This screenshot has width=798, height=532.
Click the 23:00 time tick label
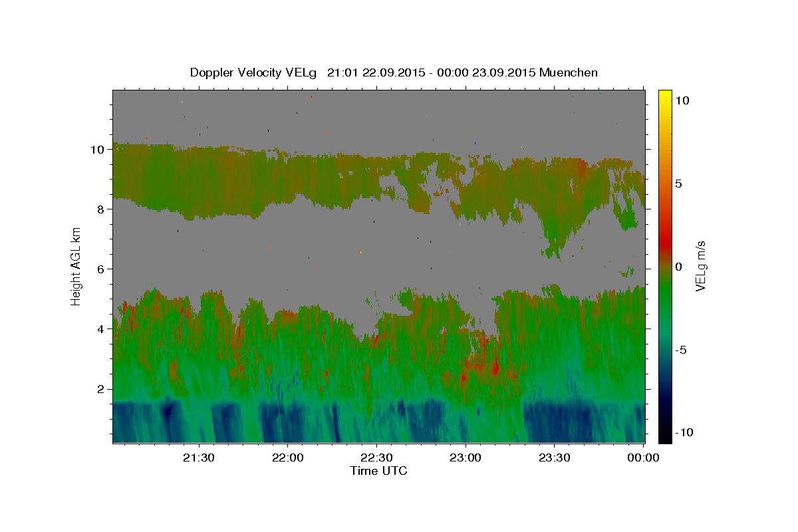[465, 458]
